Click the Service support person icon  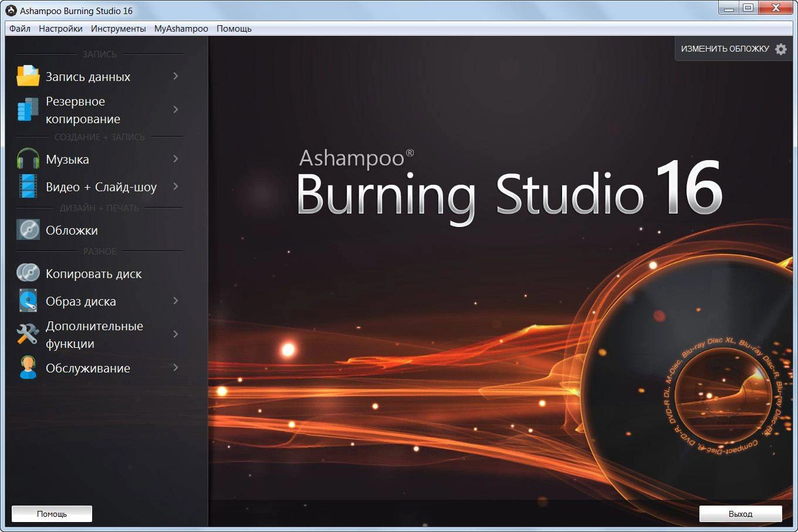point(28,368)
